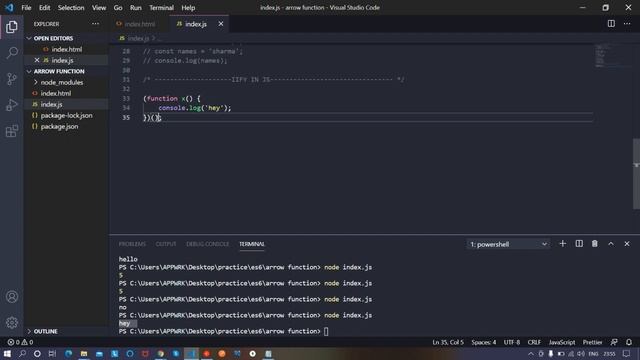
Task: Open the Run and Debug view
Action: (12, 105)
